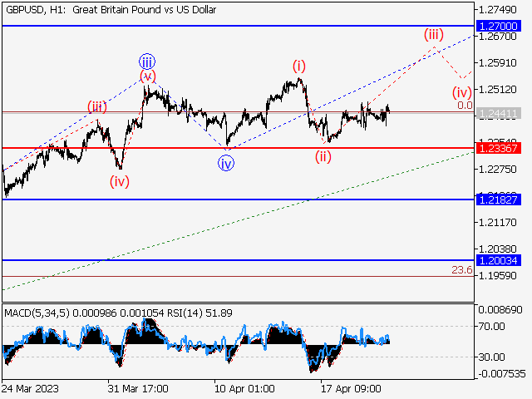
Task: Click the 31 Mar 17:00 time axis label
Action: [x=138, y=388]
